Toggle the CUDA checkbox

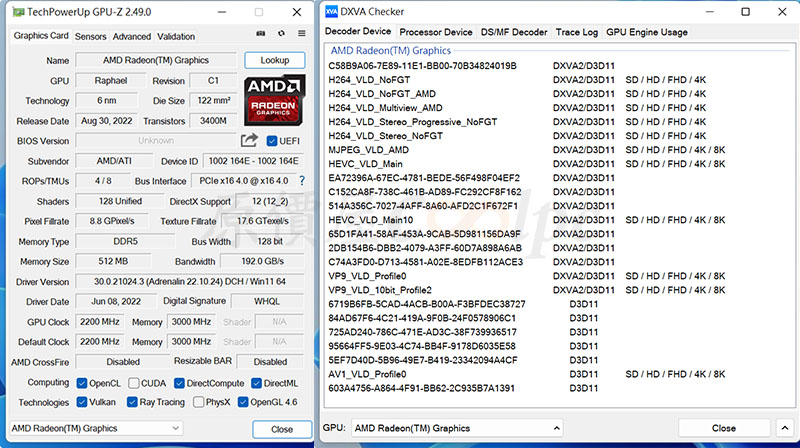click(x=134, y=383)
